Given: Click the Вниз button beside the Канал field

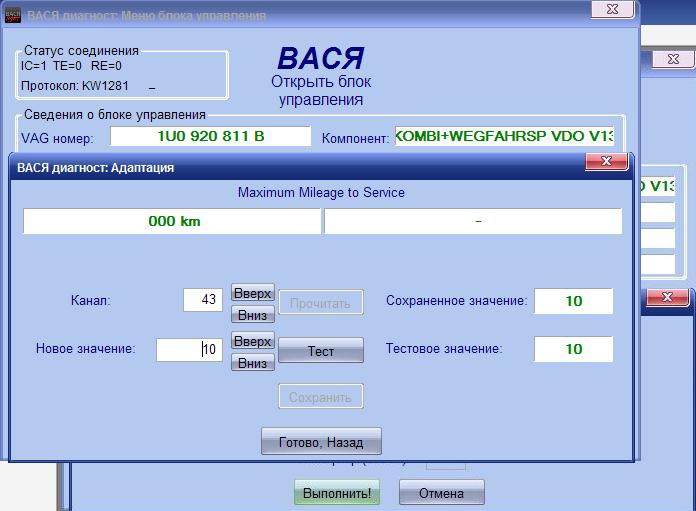Looking at the screenshot, I should click(253, 315).
